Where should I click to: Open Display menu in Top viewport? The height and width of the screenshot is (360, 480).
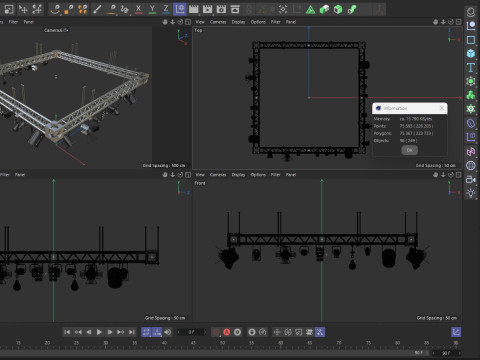tap(238, 22)
